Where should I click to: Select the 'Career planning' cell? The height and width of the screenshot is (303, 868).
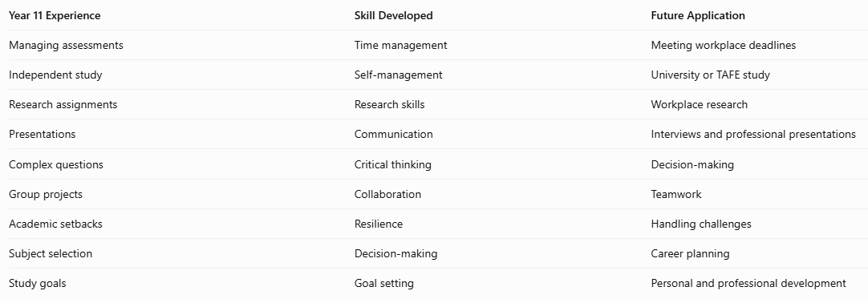click(690, 254)
